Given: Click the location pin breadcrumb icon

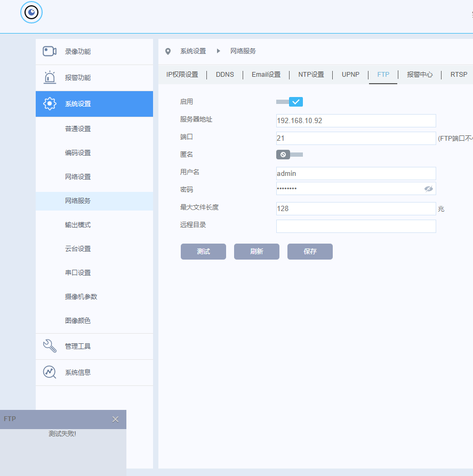Looking at the screenshot, I should click(x=168, y=51).
